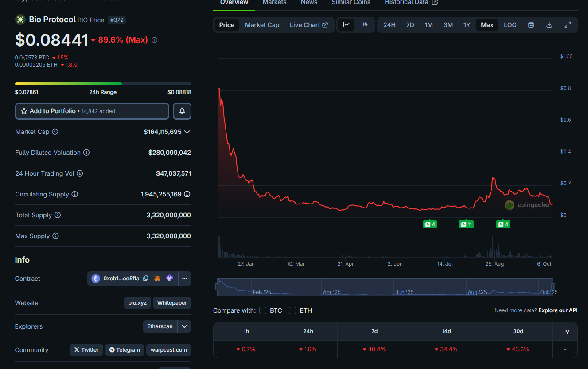
Task: Enable Compare with BTC checkbox
Action: coord(263,310)
